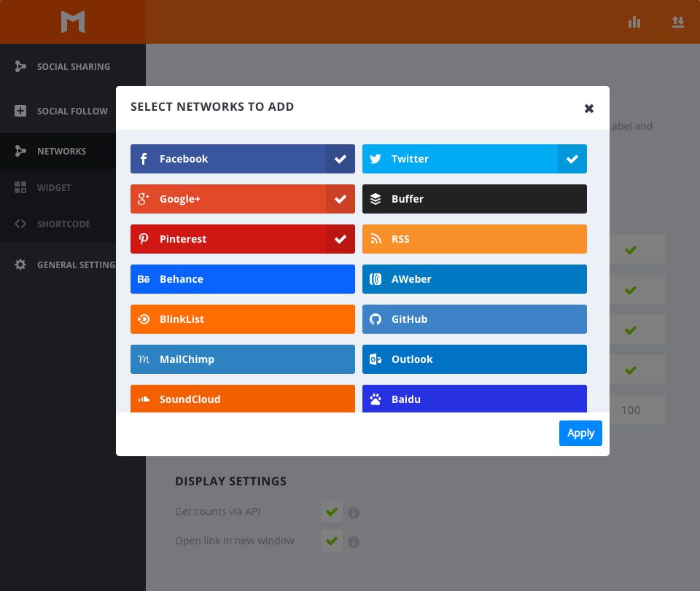Click the Monarch logo in header

(73, 22)
